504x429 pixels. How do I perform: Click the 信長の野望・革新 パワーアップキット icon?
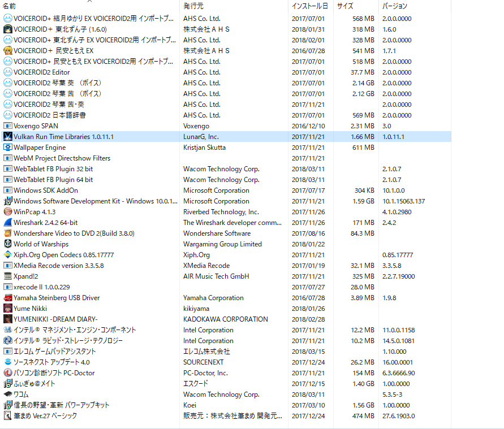coord(8,405)
